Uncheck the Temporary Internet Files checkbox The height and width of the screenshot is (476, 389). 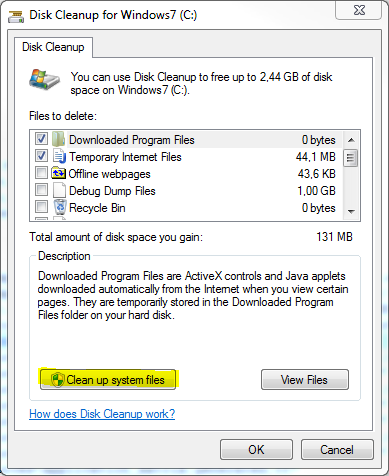click(x=41, y=156)
